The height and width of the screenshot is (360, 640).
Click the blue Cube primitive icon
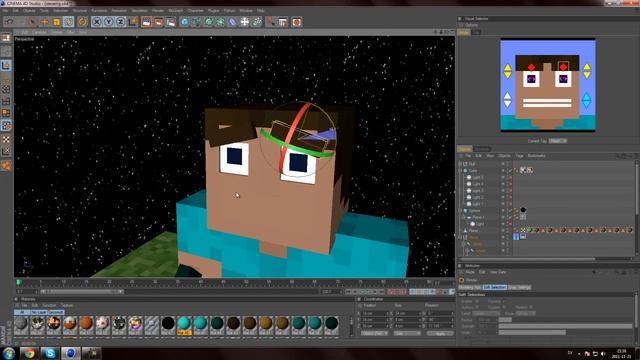184,22
